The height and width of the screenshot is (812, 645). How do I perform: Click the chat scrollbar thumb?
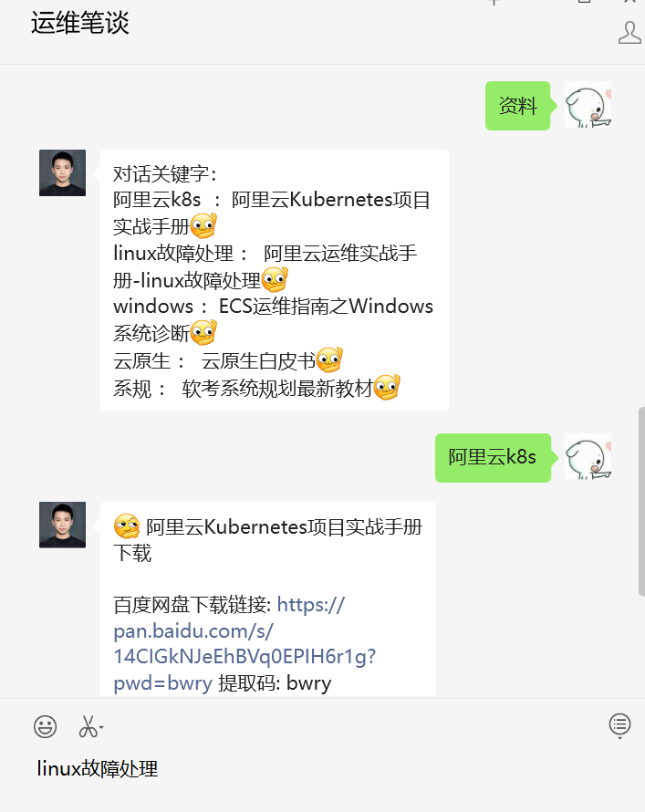click(642, 501)
